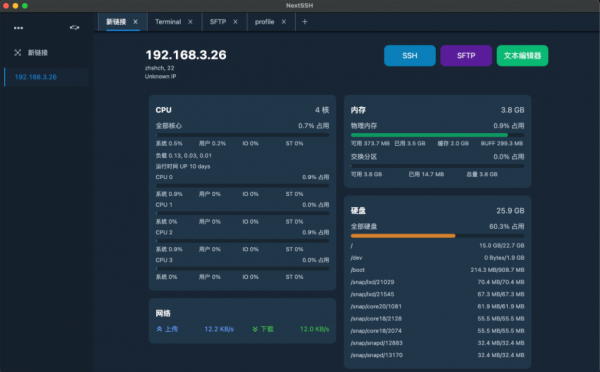Viewport: 600px width, 372px height.
Task: Click 新链接 label in sidebar
Action: [38, 52]
